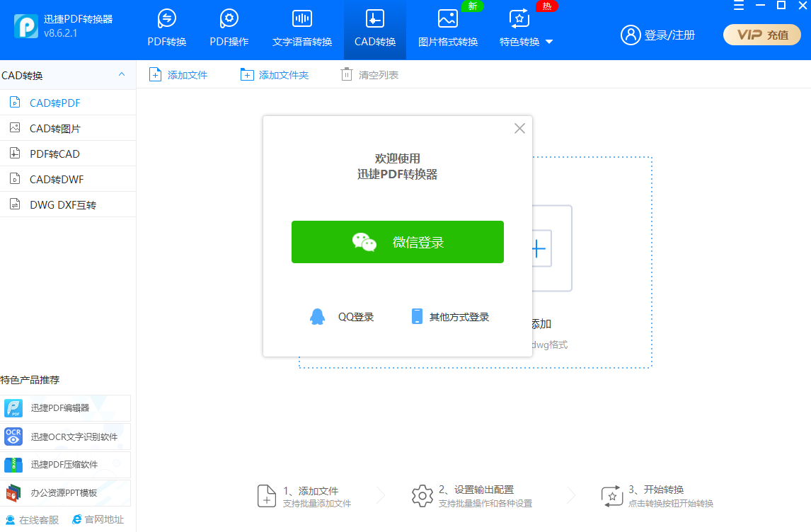Expand the 特色转换 dropdown arrow
Viewport: 811px width, 532px height.
coord(549,42)
